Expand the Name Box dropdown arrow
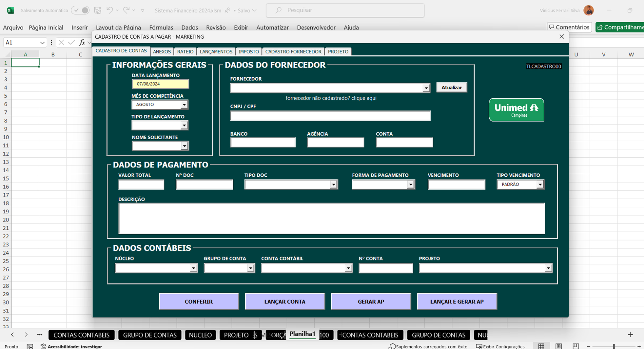This screenshot has width=644, height=349. coord(42,43)
